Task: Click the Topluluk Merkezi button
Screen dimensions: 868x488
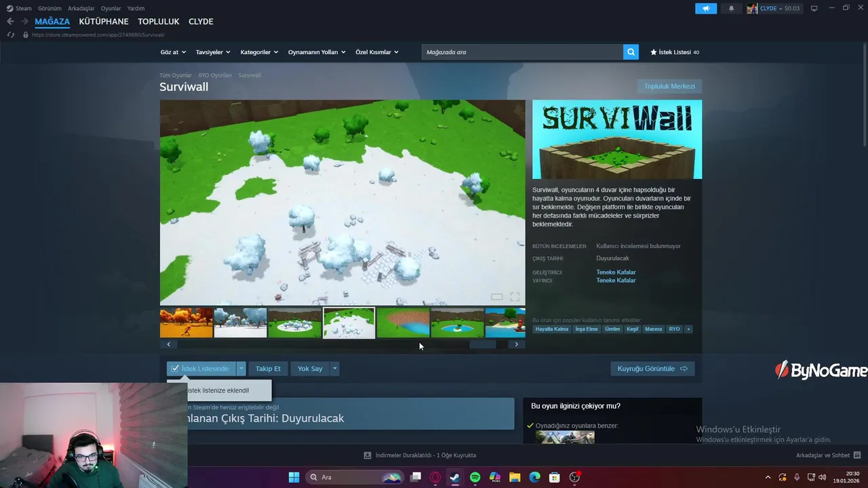Action: [669, 86]
